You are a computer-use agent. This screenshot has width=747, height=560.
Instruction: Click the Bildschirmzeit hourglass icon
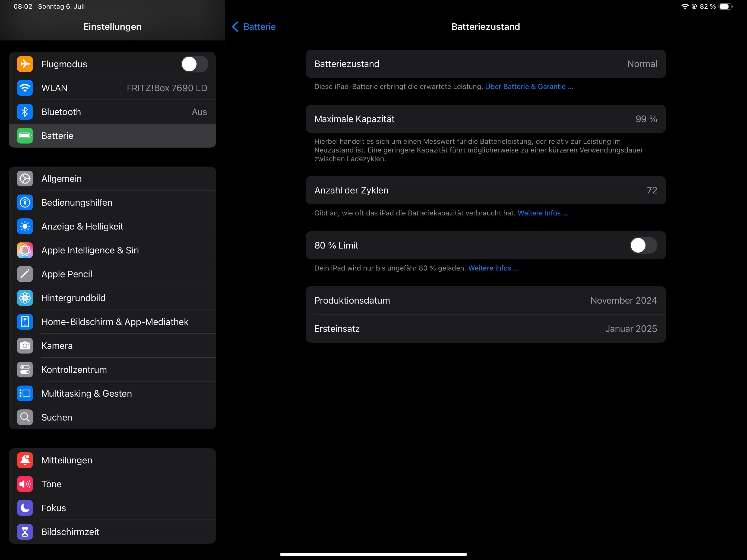[x=25, y=532]
